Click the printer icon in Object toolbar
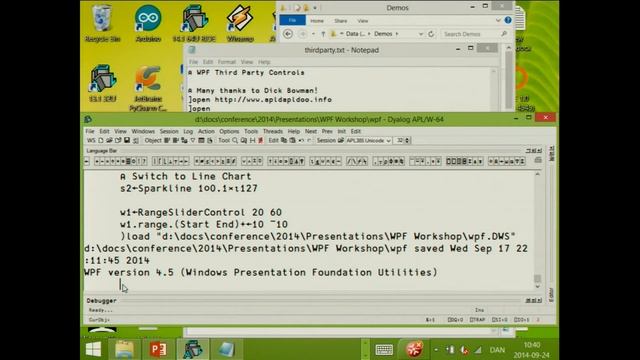The image size is (640, 360). click(210, 140)
